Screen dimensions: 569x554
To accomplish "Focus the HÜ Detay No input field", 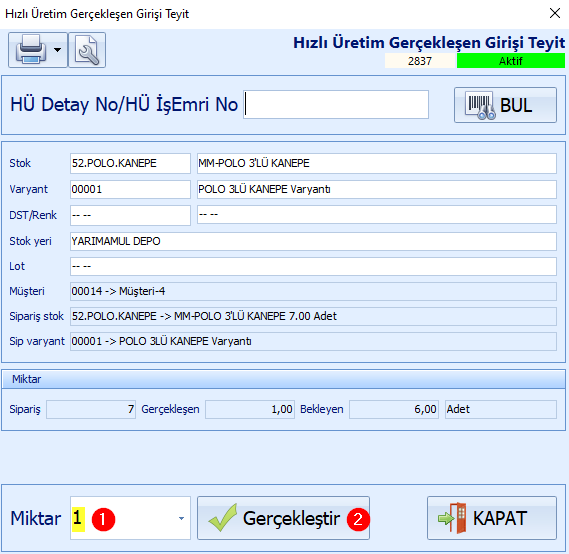I will coord(336,104).
